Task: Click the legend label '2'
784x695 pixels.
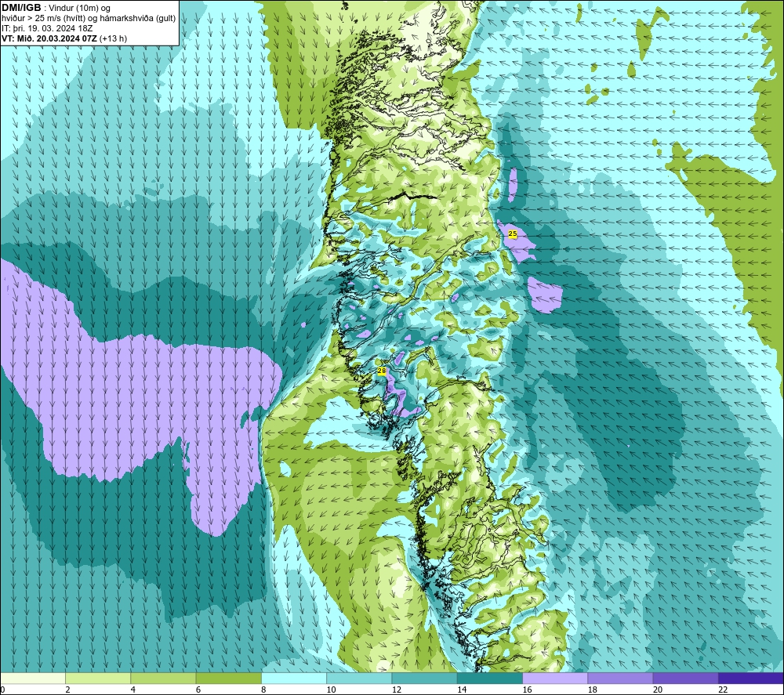Action: [67, 690]
